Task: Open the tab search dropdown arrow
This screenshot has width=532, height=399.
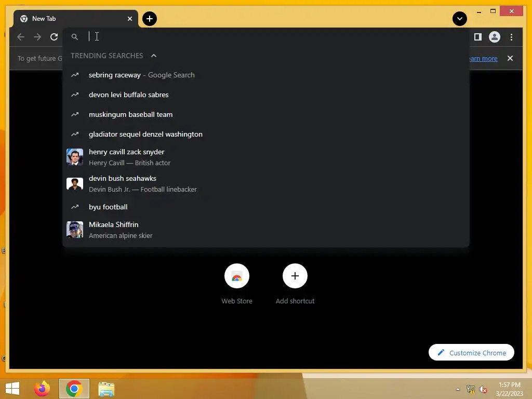Action: [x=459, y=19]
